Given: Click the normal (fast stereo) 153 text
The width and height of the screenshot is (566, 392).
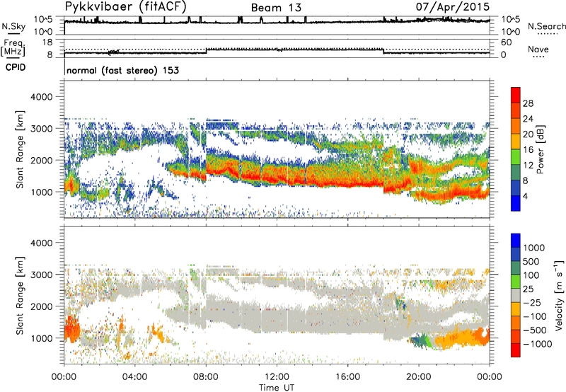Looking at the screenshot, I should click(122, 70).
